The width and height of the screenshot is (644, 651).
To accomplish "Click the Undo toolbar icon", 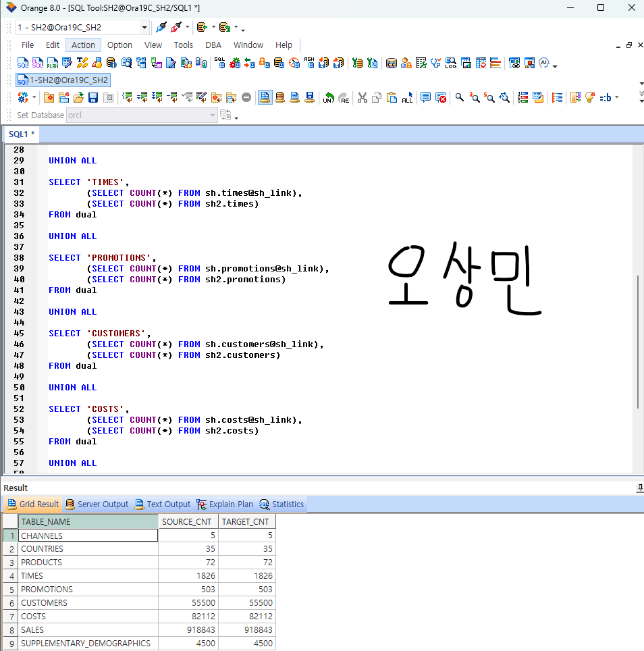I will click(328, 97).
